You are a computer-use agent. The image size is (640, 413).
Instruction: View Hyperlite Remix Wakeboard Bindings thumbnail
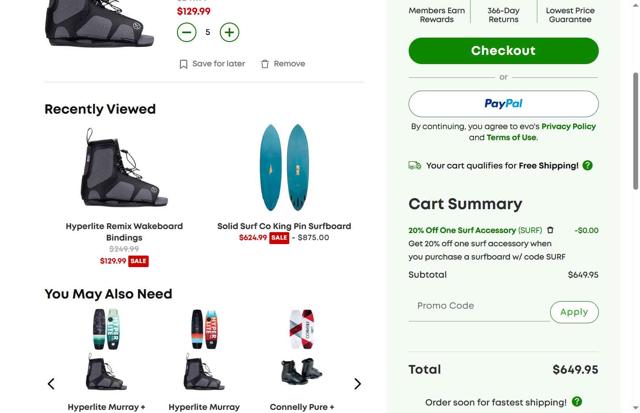124,168
